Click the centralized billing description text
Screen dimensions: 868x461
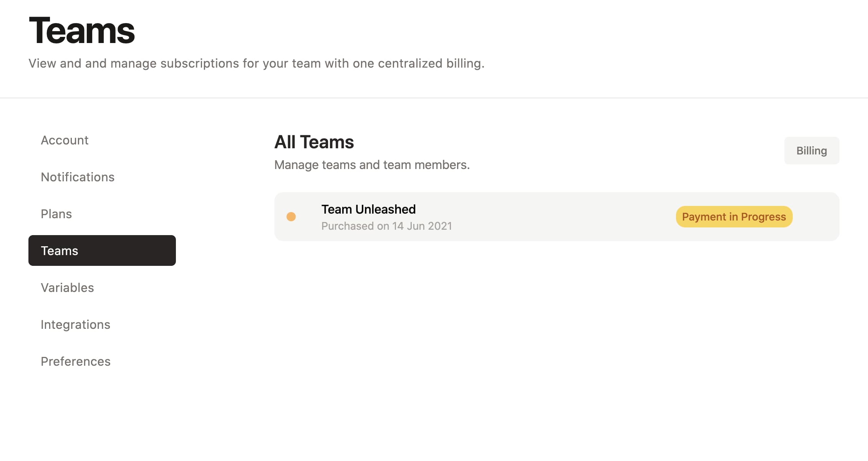256,63
